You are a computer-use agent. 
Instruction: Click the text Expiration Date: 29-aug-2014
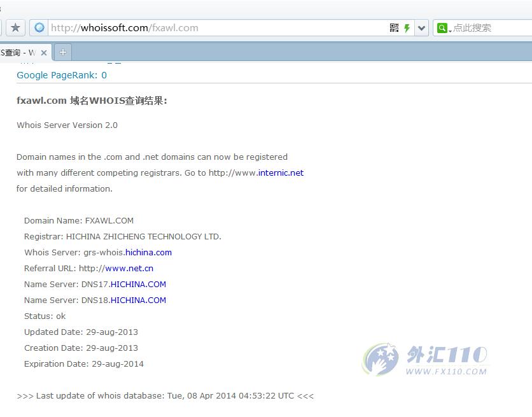coord(84,364)
